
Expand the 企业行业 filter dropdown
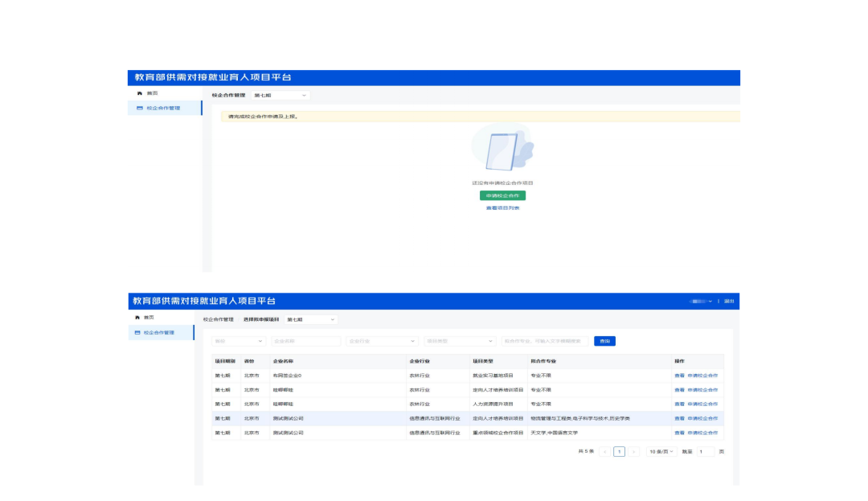[382, 341]
